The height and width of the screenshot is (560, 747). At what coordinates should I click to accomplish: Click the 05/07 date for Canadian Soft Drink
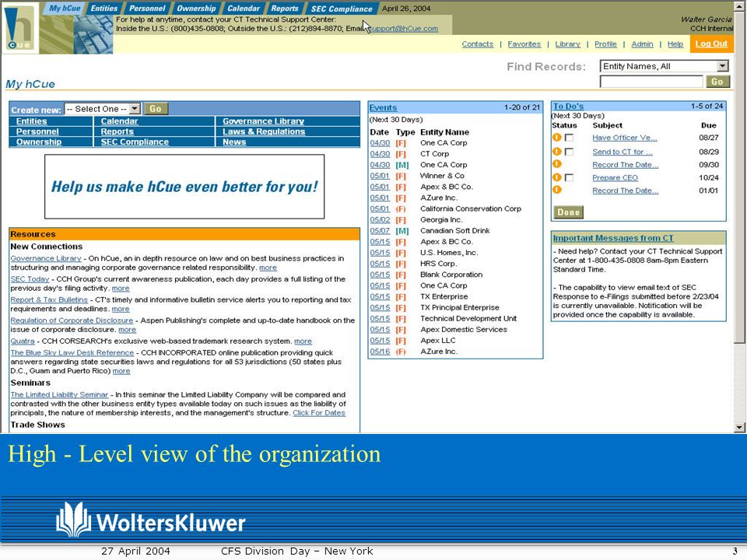(380, 231)
